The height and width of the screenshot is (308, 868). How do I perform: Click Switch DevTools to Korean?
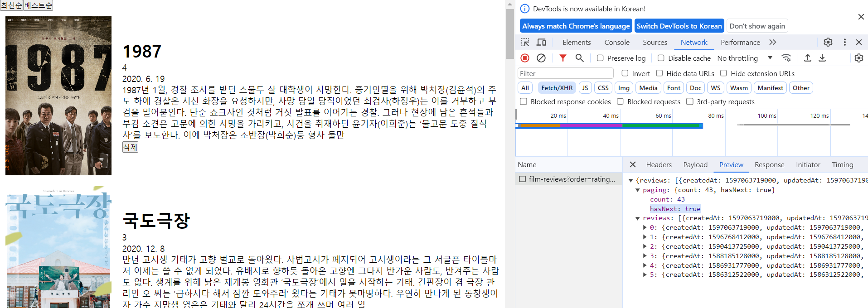coord(679,26)
